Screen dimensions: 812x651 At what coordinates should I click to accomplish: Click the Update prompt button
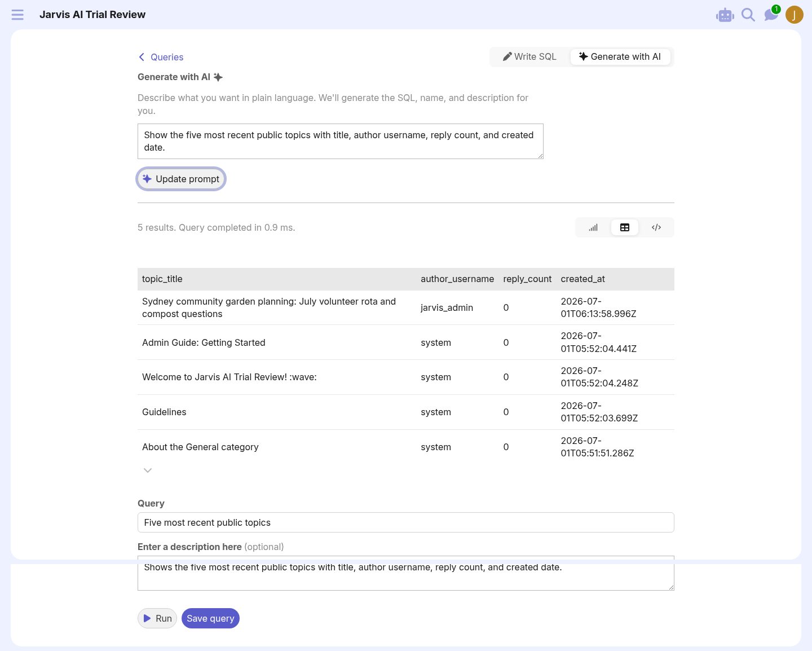point(181,179)
